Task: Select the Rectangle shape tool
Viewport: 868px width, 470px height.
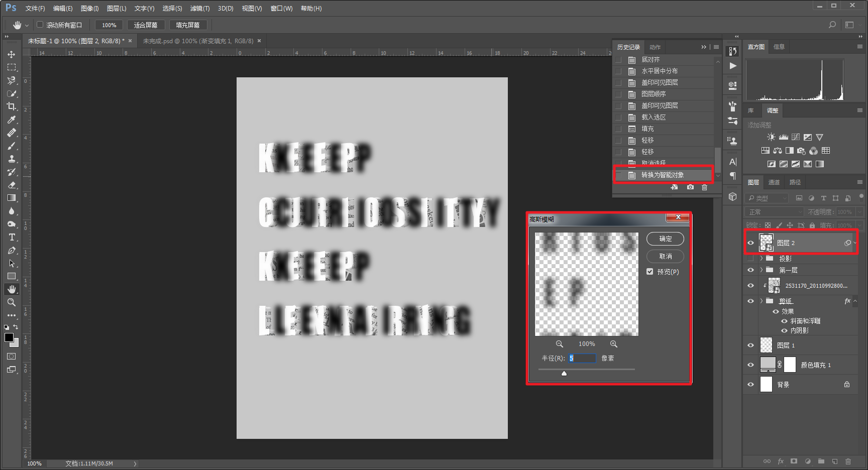Action: point(12,276)
